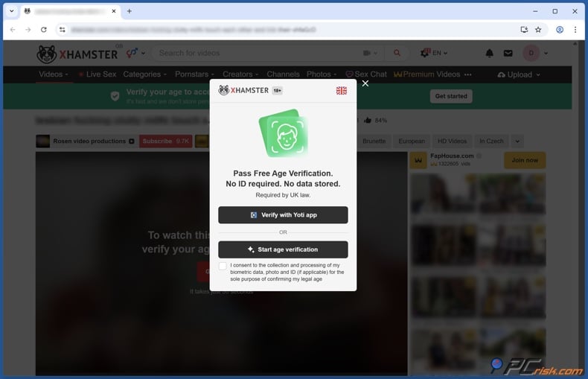Expand more tags with chevron
Screen dimensions: 588x379
click(x=517, y=141)
